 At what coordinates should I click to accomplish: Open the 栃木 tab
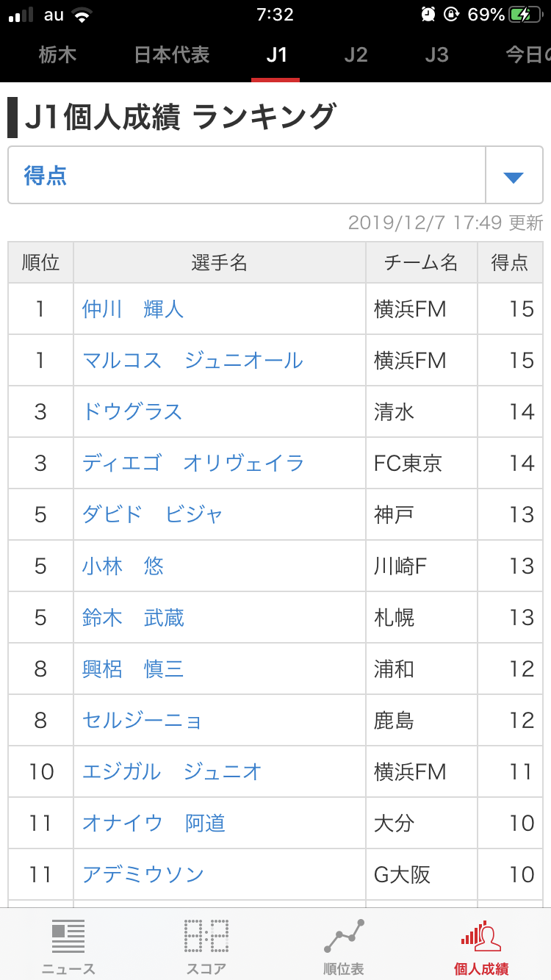pyautogui.click(x=57, y=55)
